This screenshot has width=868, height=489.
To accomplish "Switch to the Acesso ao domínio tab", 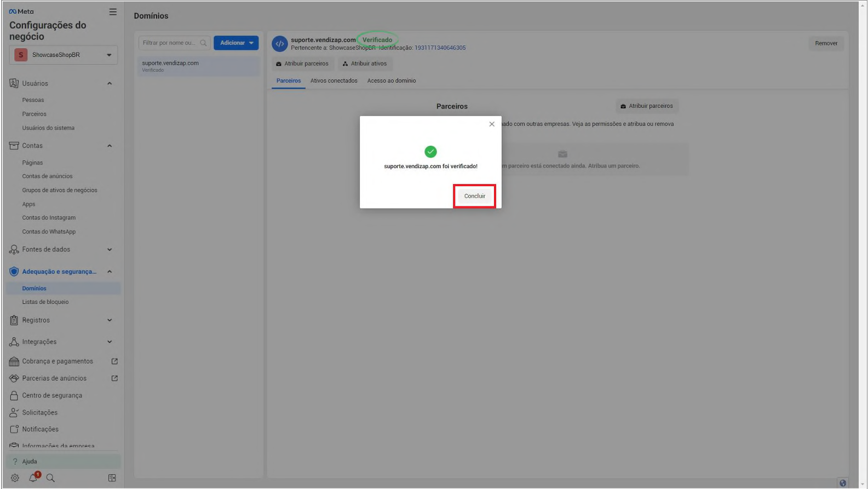I will [x=391, y=81].
